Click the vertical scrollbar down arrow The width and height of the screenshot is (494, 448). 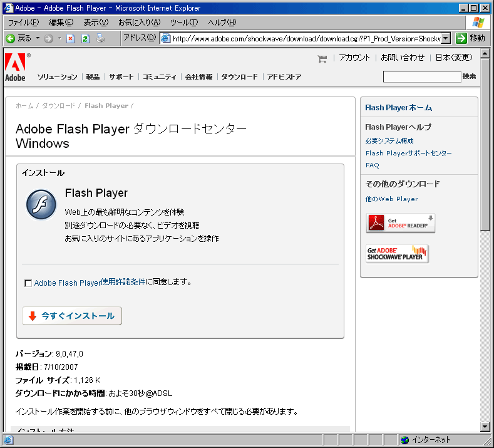pos(485,427)
